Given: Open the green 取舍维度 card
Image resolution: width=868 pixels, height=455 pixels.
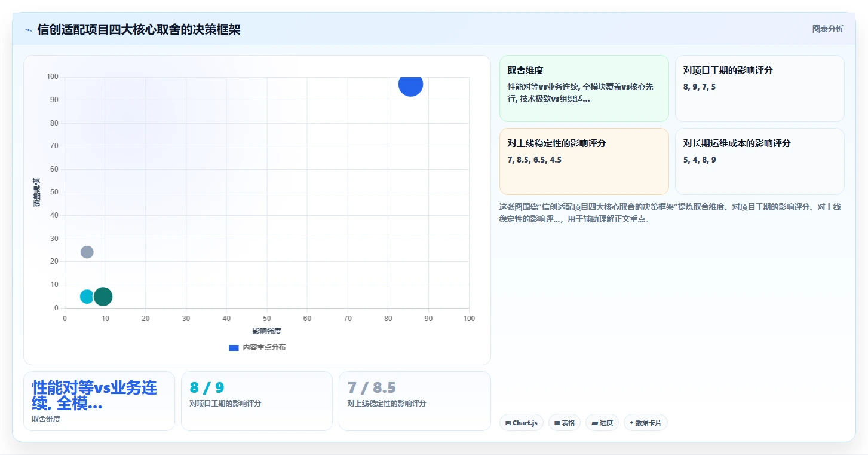Looking at the screenshot, I should pyautogui.click(x=584, y=88).
